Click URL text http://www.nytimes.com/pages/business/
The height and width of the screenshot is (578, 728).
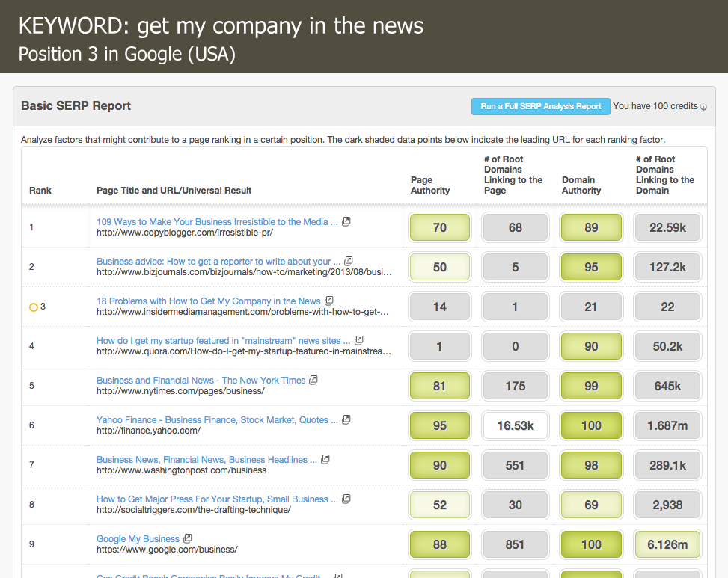180,391
